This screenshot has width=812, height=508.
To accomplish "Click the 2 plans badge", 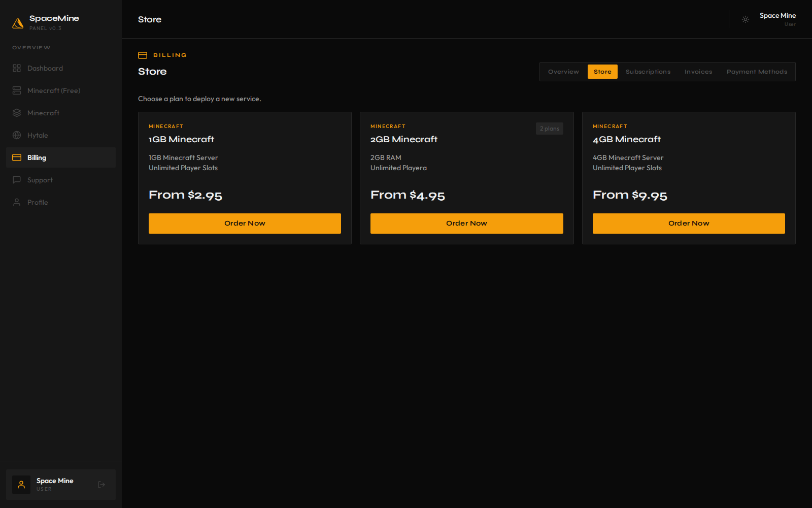I will [550, 129].
